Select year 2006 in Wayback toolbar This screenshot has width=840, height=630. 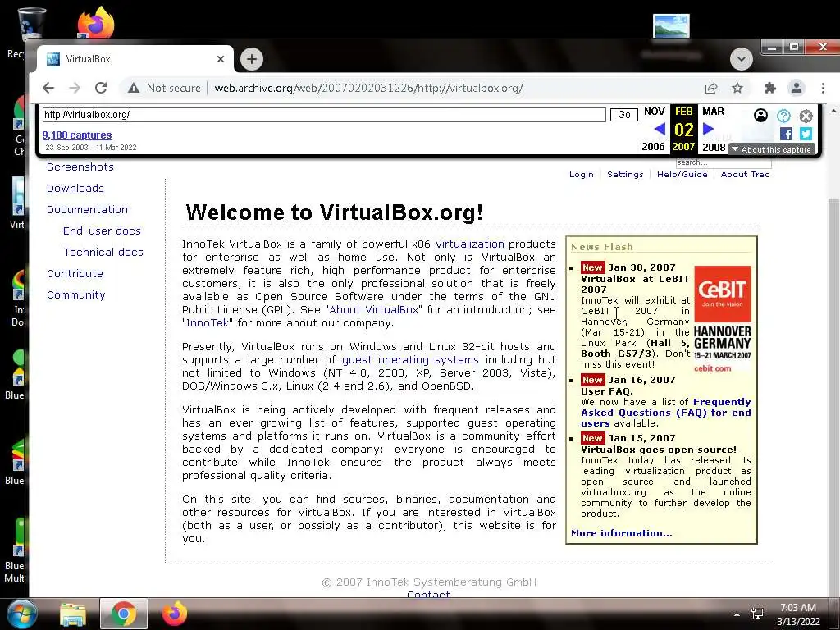653,147
